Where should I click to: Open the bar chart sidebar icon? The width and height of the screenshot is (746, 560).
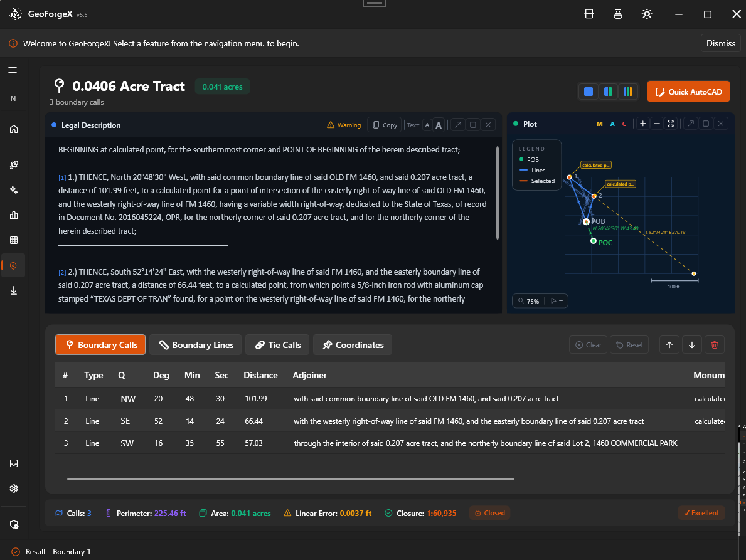pos(13,215)
